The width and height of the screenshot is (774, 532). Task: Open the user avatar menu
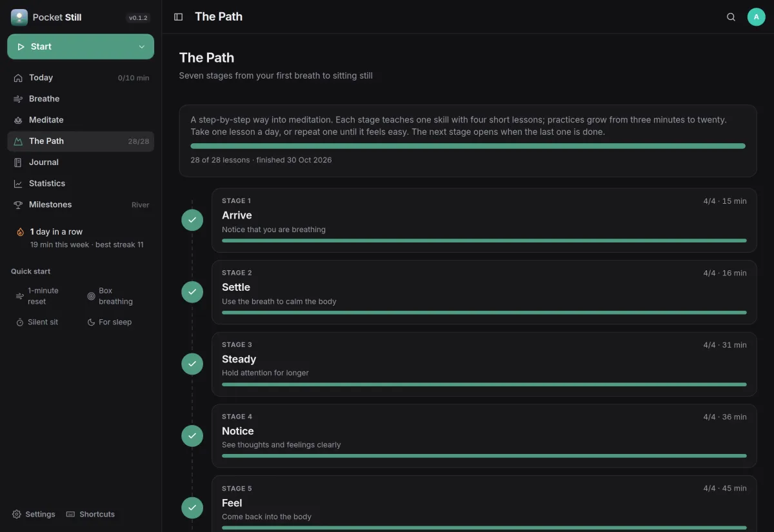pos(757,17)
